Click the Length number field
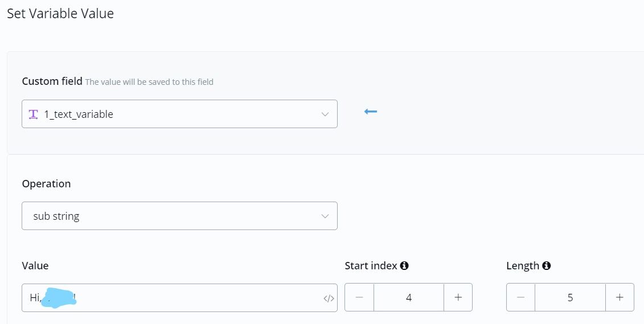Screen dimensions: 644x324 point(570,297)
